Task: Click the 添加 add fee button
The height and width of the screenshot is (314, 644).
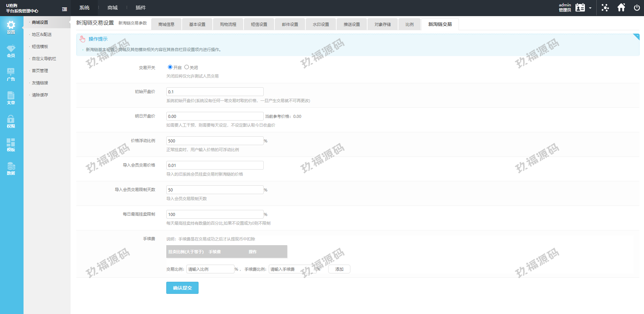Action: [339, 269]
